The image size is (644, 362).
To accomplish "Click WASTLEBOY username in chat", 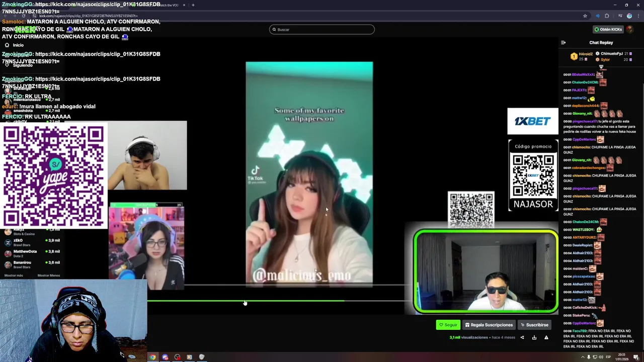I will 584,230.
